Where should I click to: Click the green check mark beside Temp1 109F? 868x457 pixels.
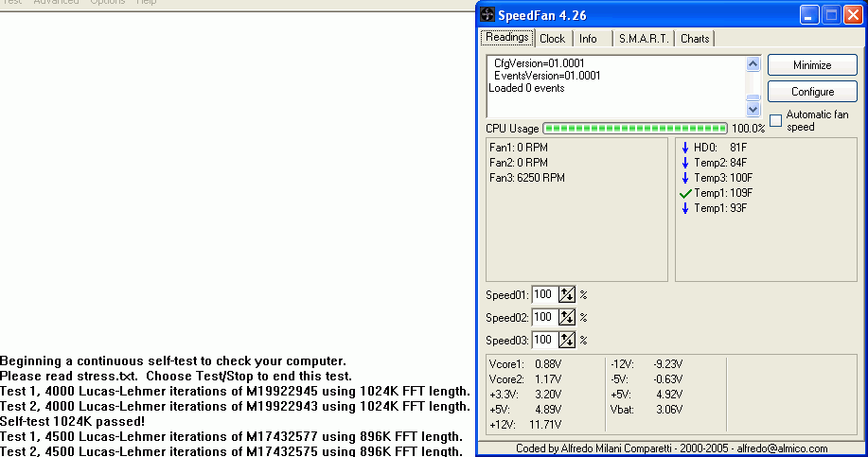(x=685, y=193)
